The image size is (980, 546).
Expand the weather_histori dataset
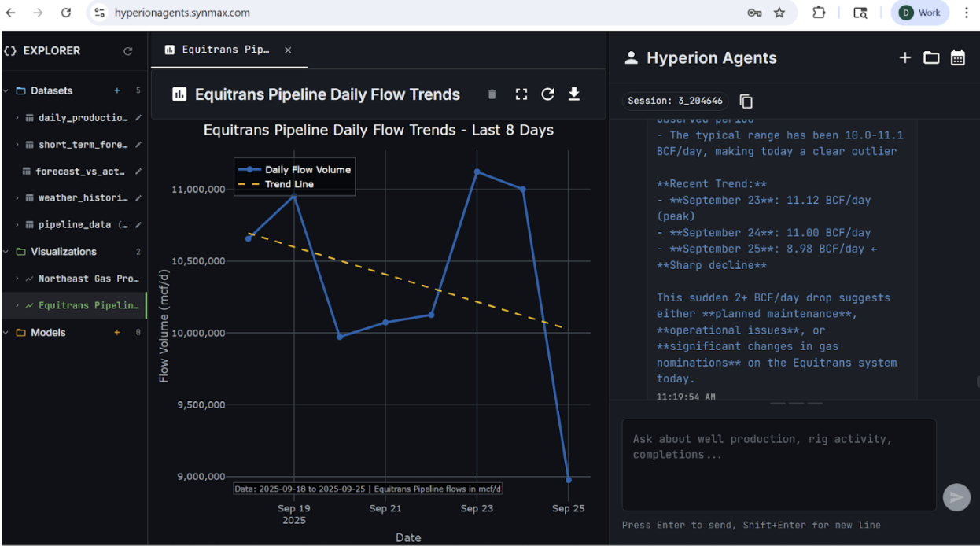pyautogui.click(x=17, y=198)
